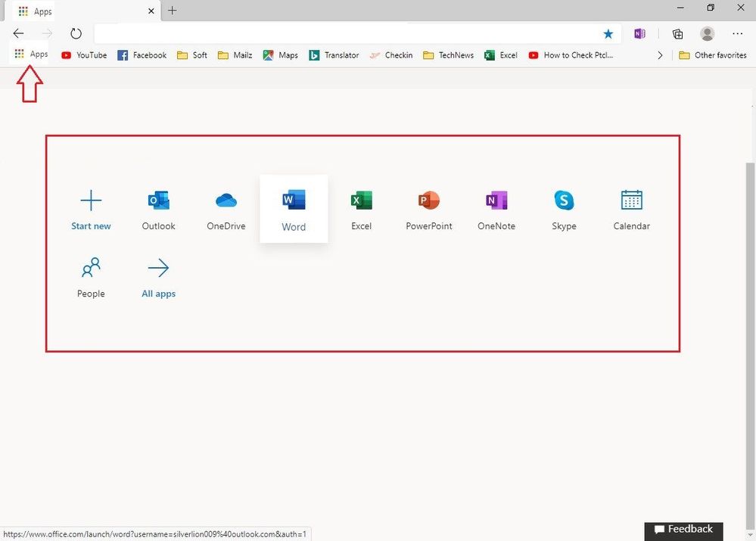756x541 pixels.
Task: Expand the Mailz favorites folder
Action: click(x=235, y=55)
